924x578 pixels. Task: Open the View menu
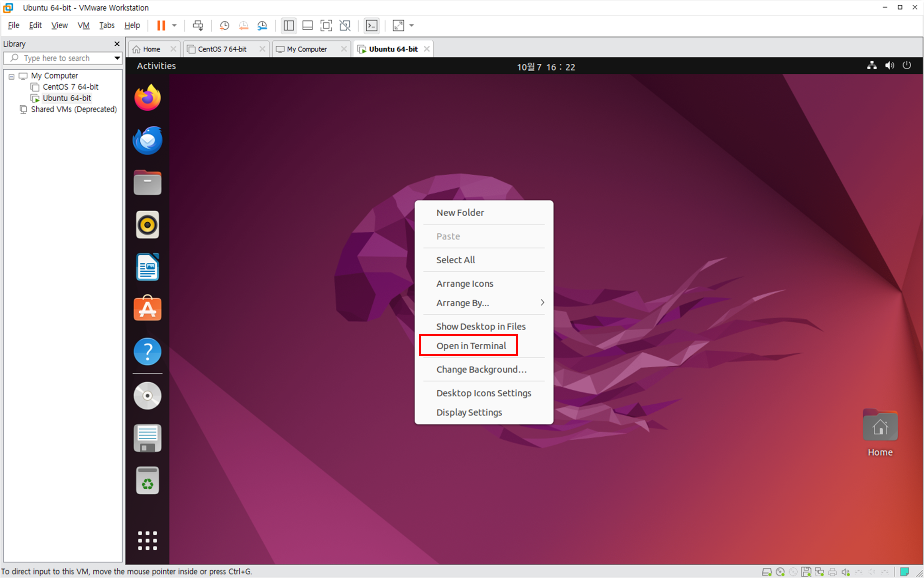59,25
